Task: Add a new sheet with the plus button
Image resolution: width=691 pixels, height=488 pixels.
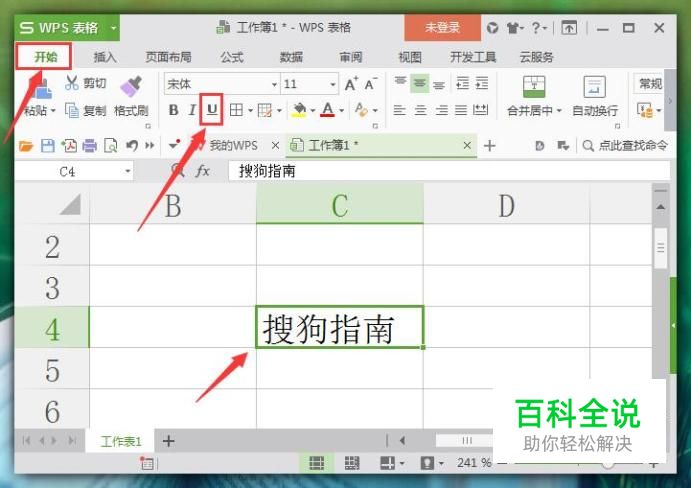Action: point(168,441)
